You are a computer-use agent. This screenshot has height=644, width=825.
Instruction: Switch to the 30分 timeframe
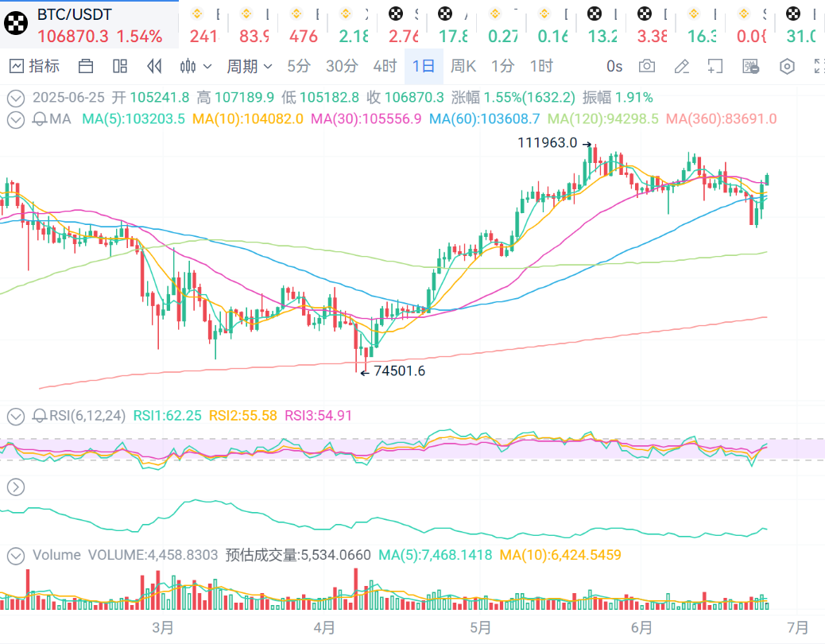(342, 66)
